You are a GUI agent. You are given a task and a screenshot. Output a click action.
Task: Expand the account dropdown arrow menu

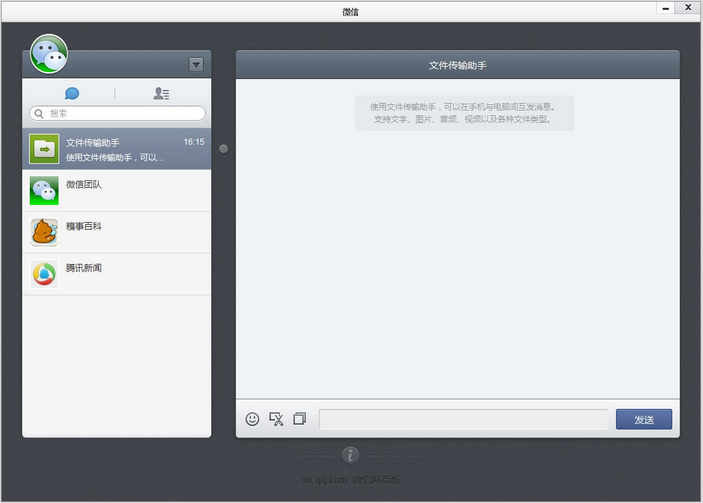pyautogui.click(x=196, y=65)
